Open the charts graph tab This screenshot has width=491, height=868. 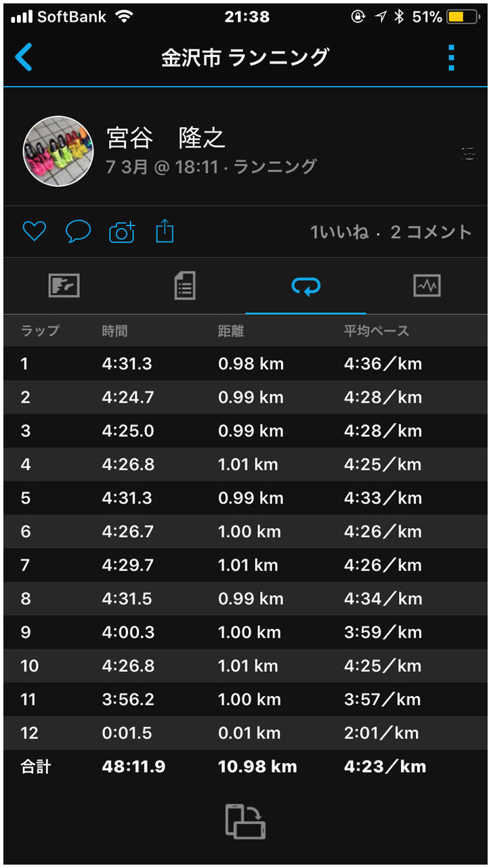coord(427,286)
